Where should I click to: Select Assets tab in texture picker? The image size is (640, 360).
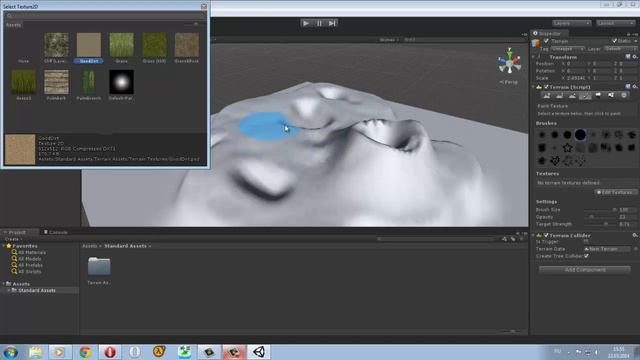pos(13,25)
